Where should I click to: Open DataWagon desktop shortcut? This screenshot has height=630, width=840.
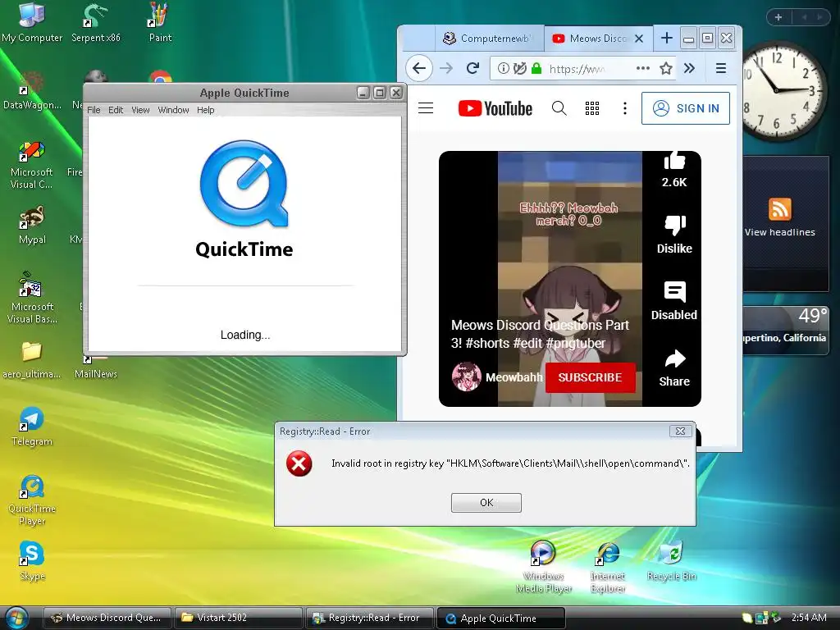(x=32, y=90)
